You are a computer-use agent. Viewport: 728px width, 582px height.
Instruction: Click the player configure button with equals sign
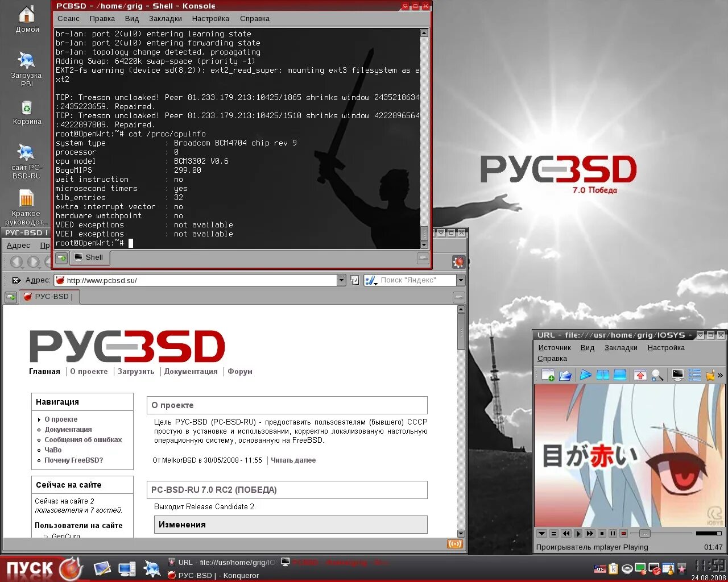point(553,534)
